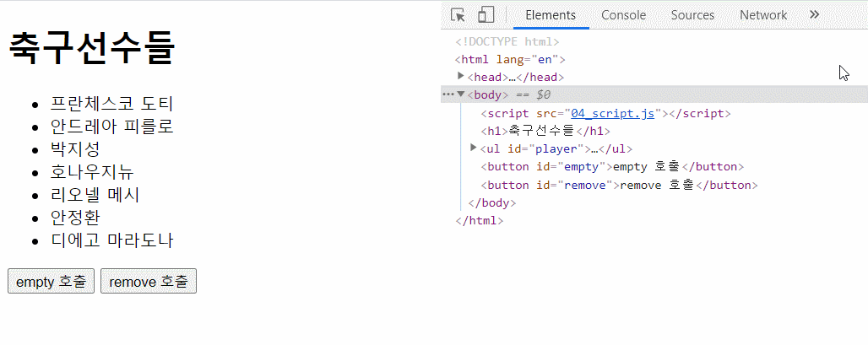868x345 pixels.
Task: Select the DOCTYPE html line
Action: pos(507,42)
